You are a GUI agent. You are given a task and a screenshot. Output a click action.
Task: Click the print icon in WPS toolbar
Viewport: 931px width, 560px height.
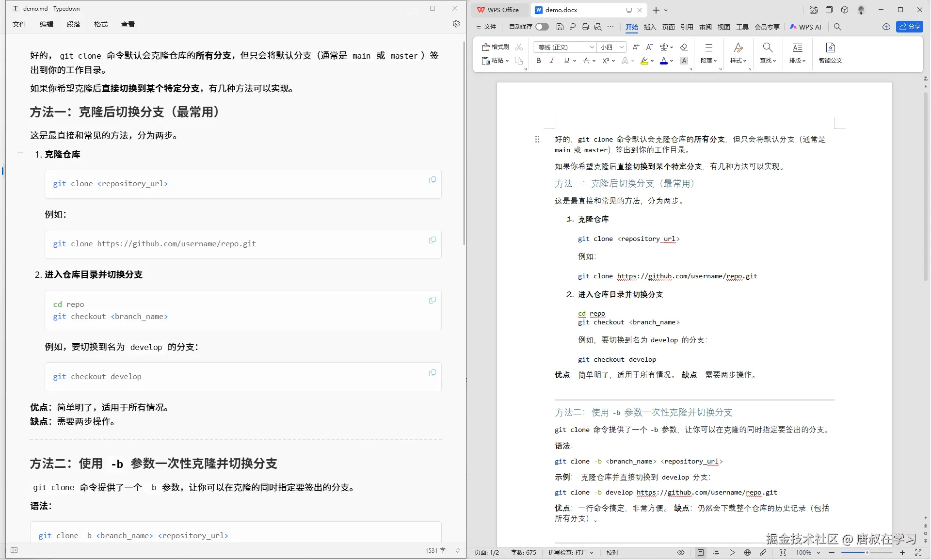(x=585, y=27)
